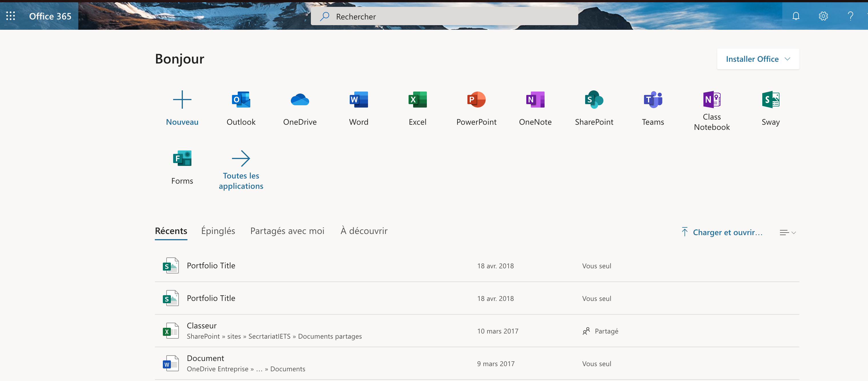Open the app launcher waffle grid
This screenshot has width=868, height=381.
[11, 16]
